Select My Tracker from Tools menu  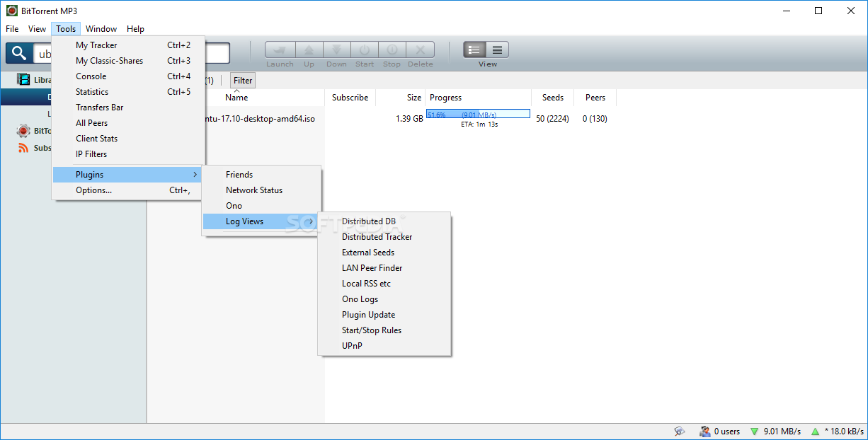coord(129,45)
